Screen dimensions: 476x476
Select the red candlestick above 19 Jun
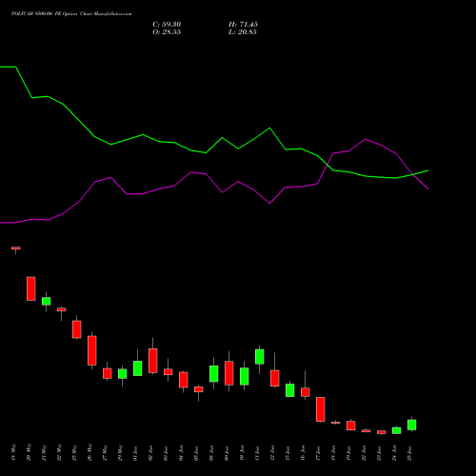coord(351,426)
